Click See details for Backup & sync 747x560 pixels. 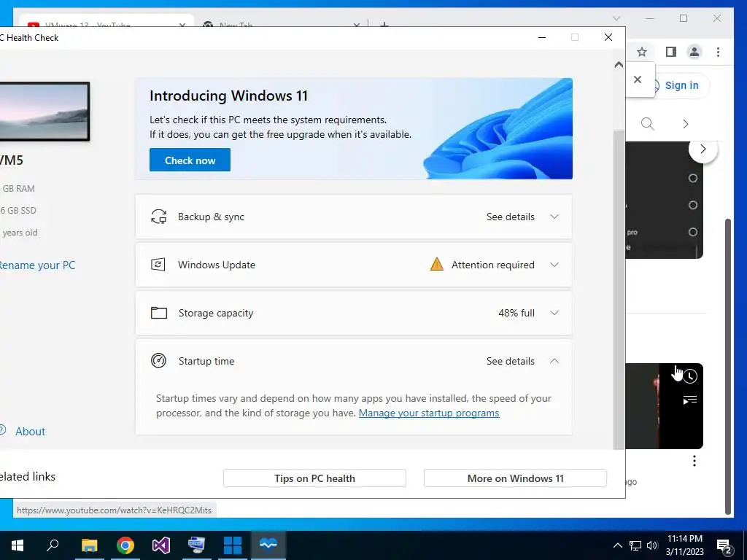(510, 217)
